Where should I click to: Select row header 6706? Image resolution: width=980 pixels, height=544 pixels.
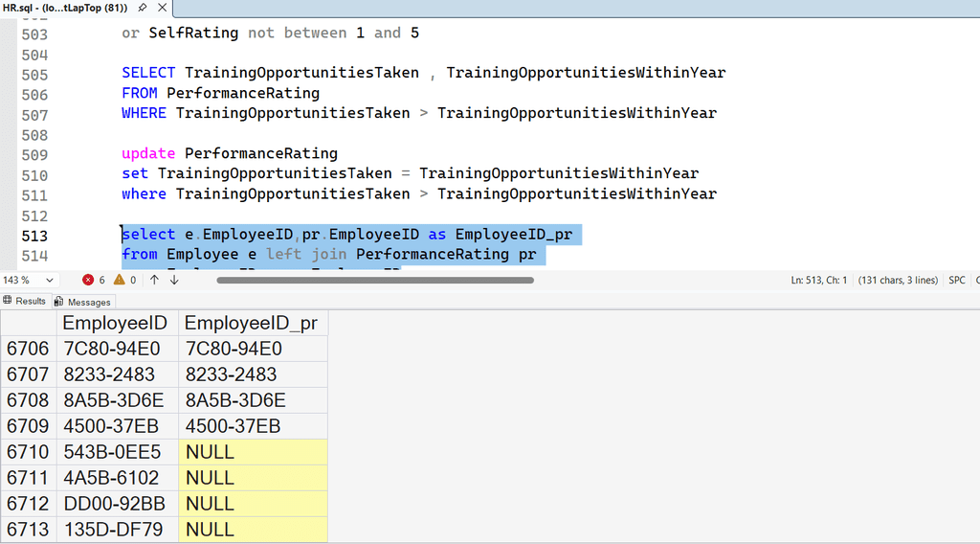click(x=28, y=349)
